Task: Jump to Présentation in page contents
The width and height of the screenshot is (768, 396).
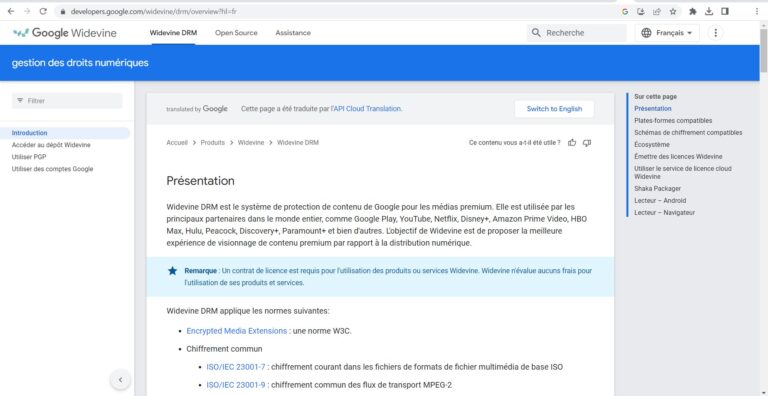Action: [x=652, y=108]
